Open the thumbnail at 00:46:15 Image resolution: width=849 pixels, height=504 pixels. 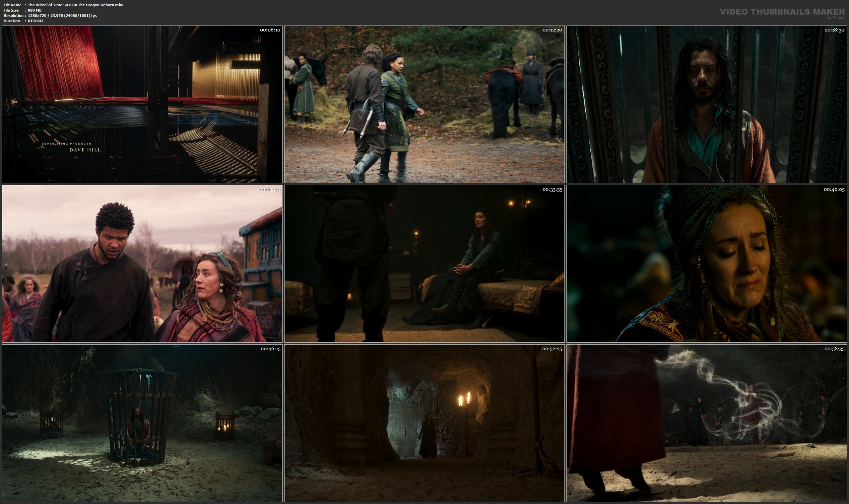142,423
